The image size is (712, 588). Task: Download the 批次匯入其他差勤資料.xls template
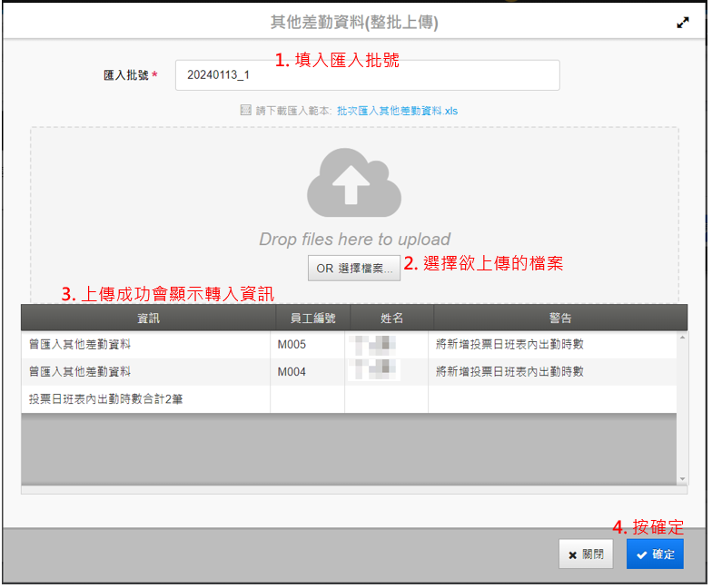[397, 111]
